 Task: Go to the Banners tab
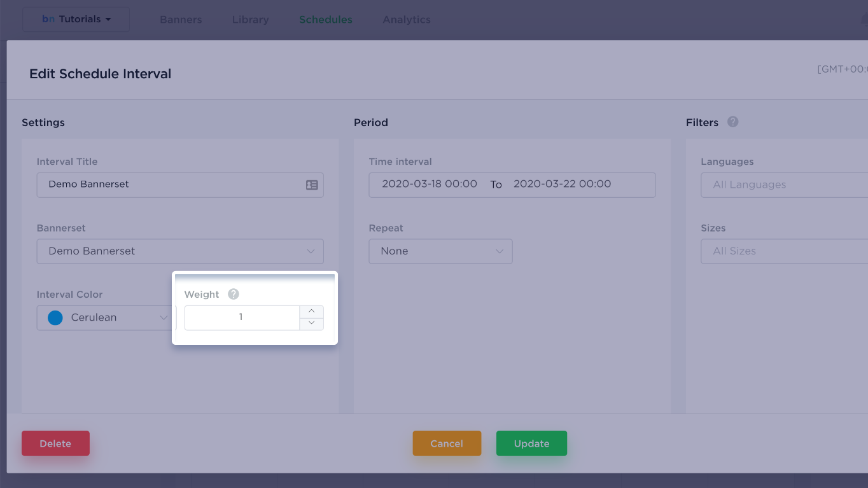pos(181,20)
